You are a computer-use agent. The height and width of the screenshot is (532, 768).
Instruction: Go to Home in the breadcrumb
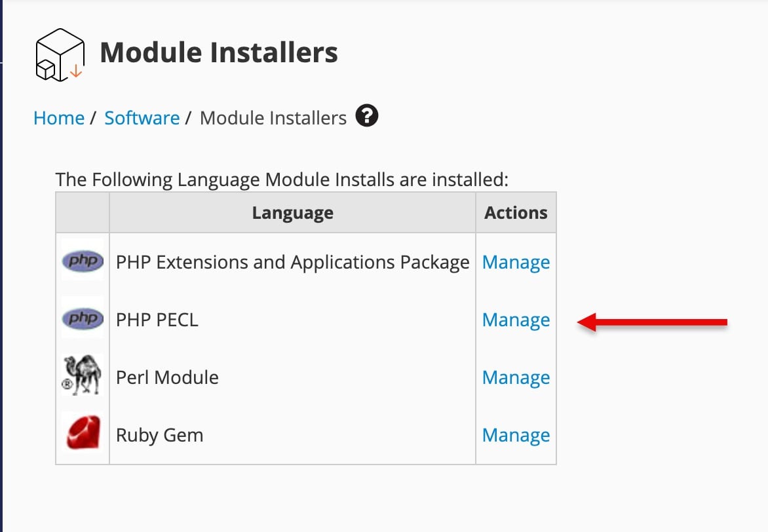tap(59, 118)
